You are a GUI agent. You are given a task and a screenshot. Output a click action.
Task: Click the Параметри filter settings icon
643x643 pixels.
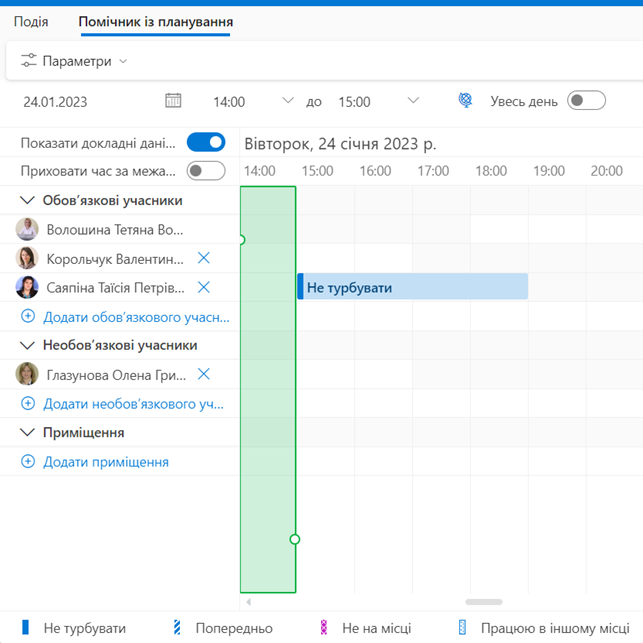tap(28, 61)
